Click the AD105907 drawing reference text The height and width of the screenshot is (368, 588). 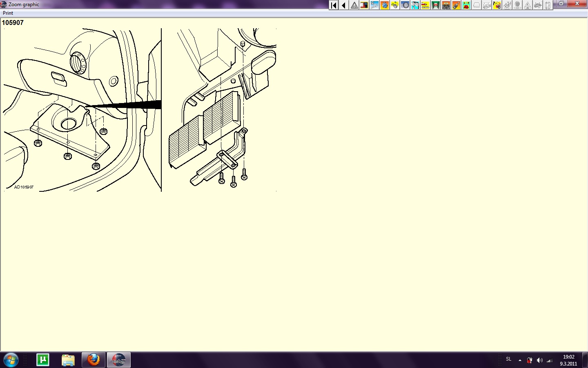click(24, 187)
